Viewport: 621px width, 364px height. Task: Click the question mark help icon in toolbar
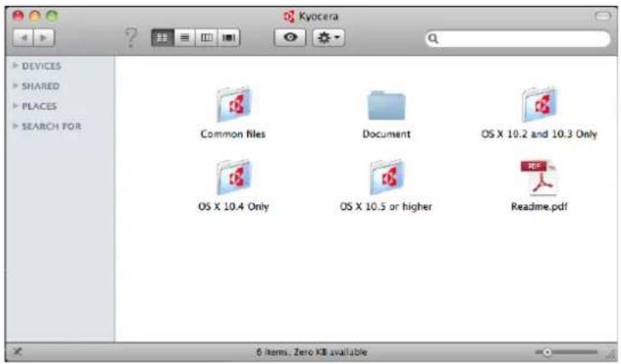click(x=131, y=38)
